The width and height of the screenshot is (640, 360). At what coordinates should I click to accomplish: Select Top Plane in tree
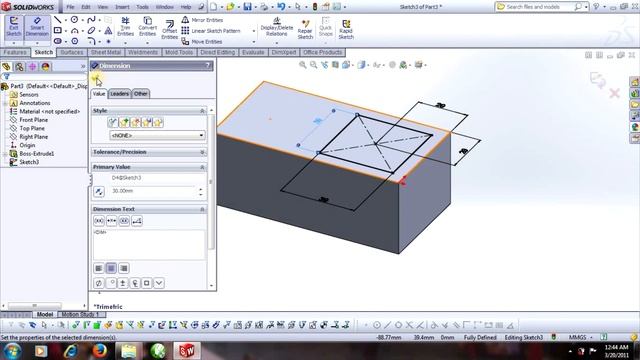click(x=32, y=128)
